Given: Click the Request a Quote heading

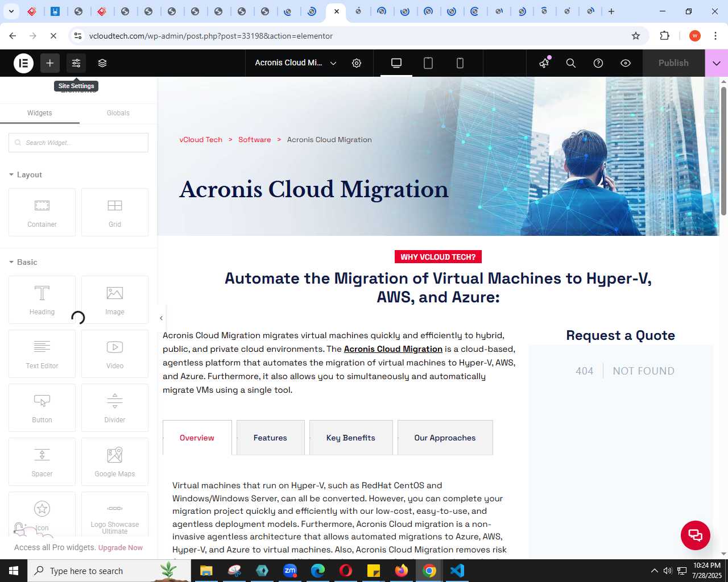Looking at the screenshot, I should point(621,335).
